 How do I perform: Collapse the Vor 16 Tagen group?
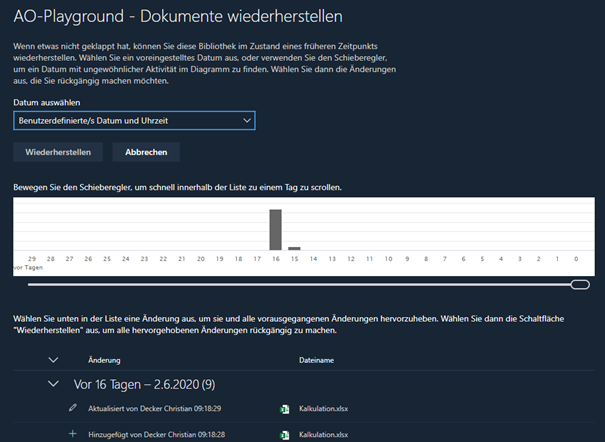tap(53, 384)
